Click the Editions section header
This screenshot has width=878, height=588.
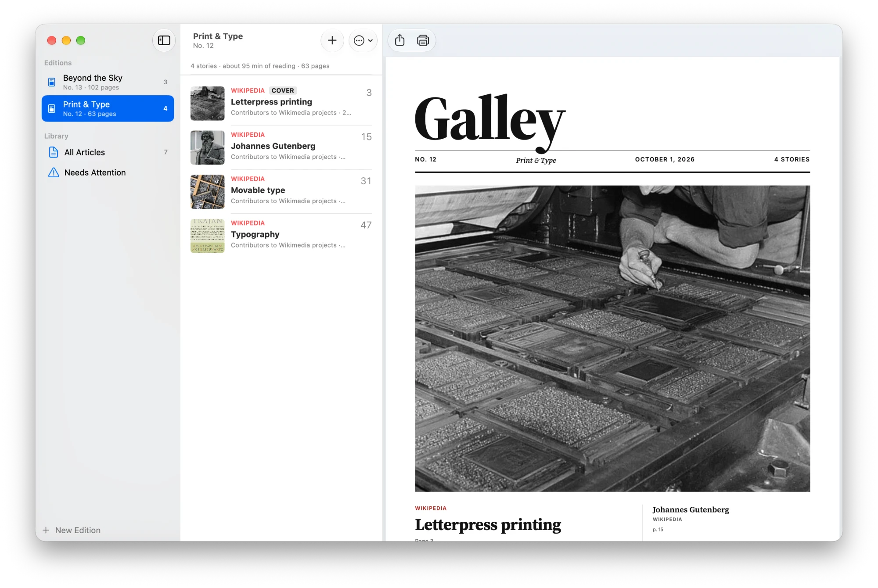pos(58,63)
